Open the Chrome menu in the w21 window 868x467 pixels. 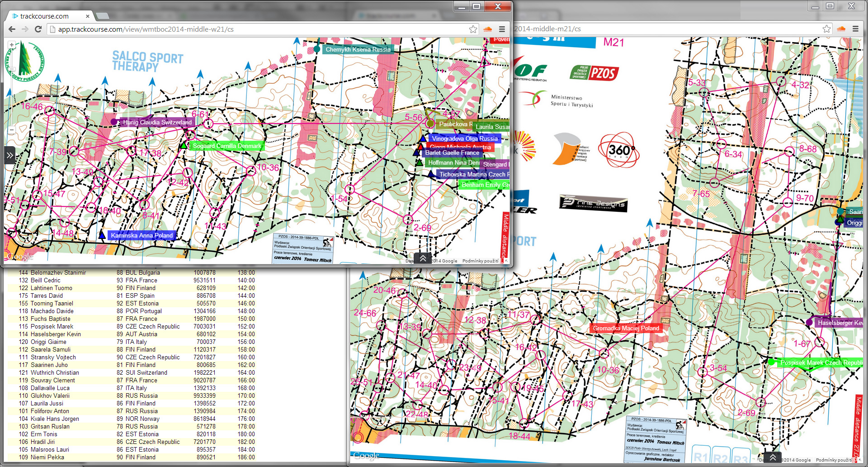[502, 29]
